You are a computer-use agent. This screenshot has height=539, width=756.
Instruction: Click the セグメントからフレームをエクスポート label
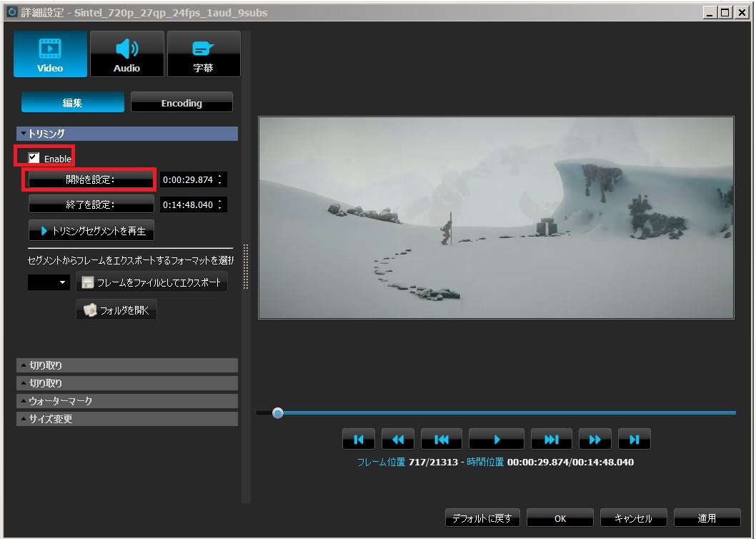pos(130,261)
